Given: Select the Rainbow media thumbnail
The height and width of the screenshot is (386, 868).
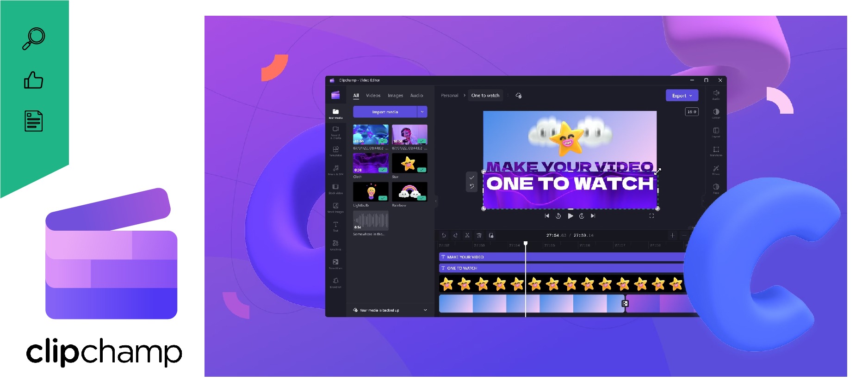Looking at the screenshot, I should coord(409,192).
